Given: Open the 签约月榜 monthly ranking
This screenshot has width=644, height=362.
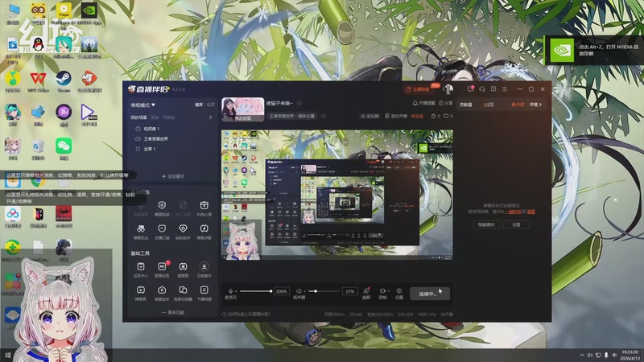Looking at the screenshot, I should coord(396,116).
